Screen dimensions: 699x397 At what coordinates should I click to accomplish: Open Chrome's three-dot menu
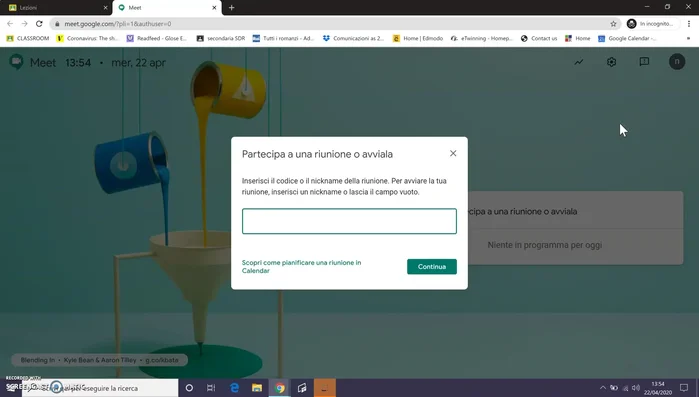(689, 24)
